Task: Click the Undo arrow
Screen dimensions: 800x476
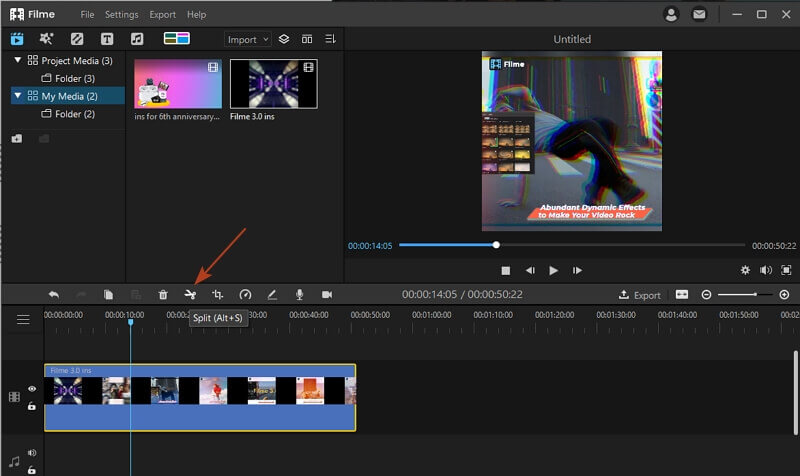Action: pyautogui.click(x=54, y=294)
